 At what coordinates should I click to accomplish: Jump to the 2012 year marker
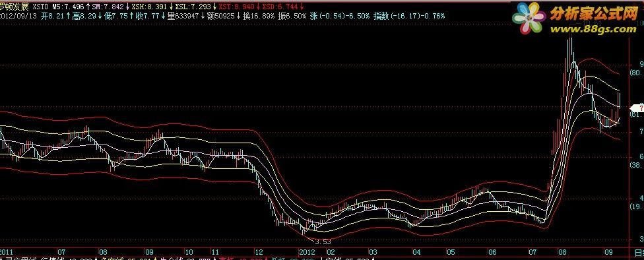coord(307,251)
